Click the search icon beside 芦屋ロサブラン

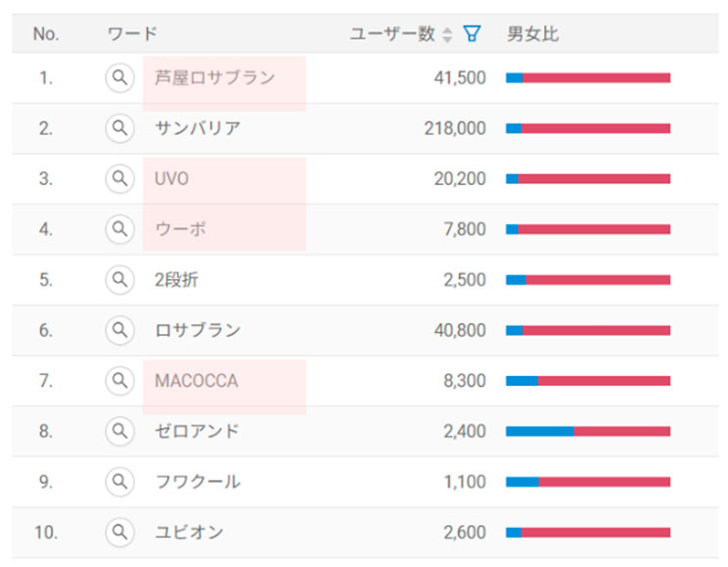119,78
